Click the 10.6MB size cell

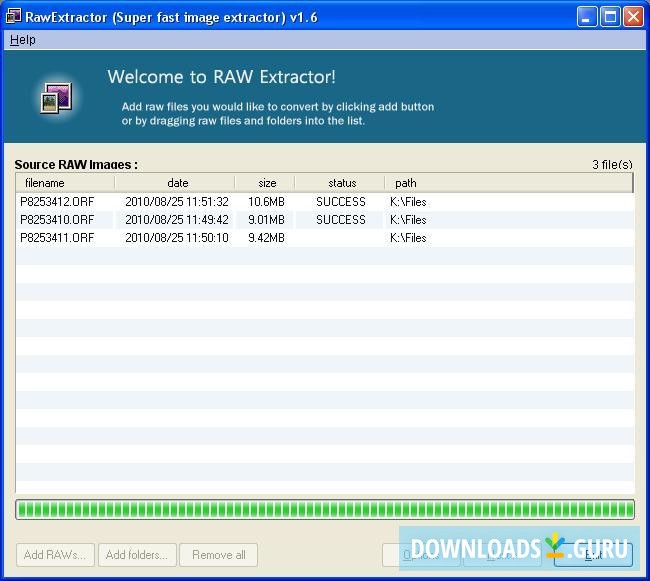[x=266, y=202]
